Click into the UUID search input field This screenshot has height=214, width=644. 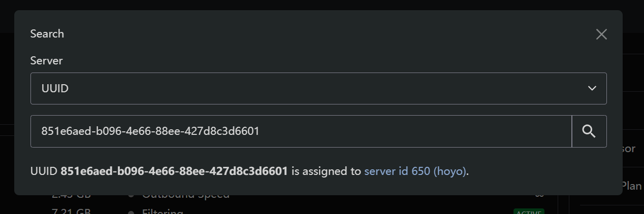click(x=301, y=131)
